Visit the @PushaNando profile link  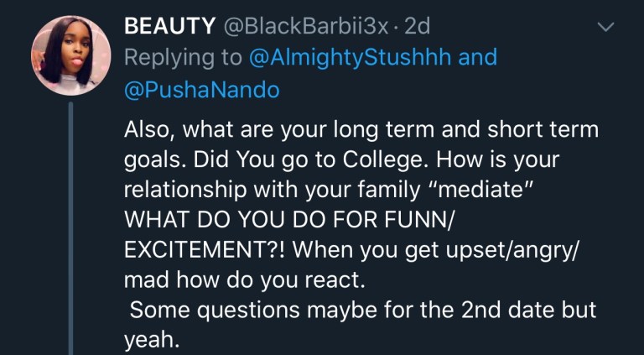[x=201, y=90]
